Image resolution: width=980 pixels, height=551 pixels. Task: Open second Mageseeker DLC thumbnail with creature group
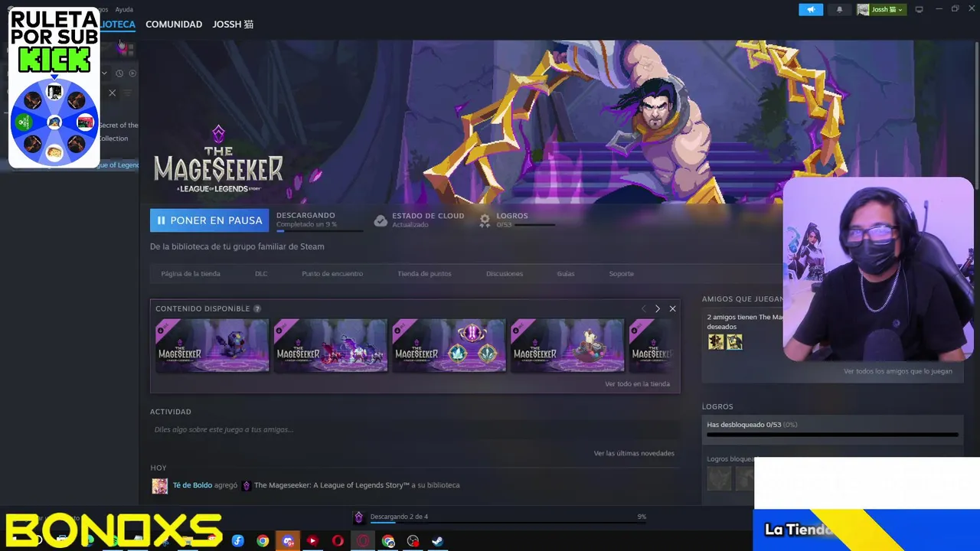coord(331,345)
